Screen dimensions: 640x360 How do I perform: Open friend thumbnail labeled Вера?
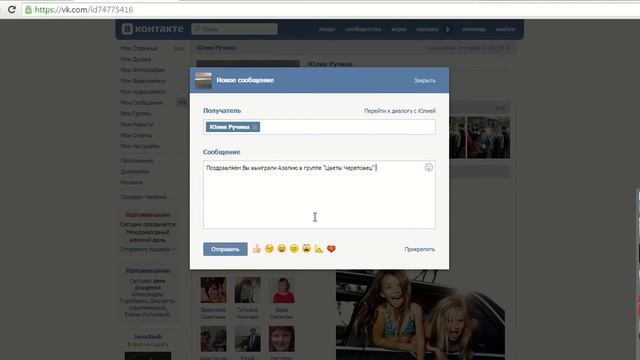click(282, 290)
